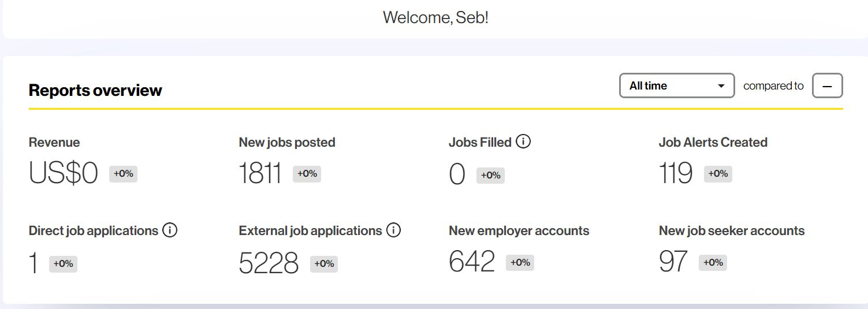
Task: Click the New employer accounts +0% badge
Action: click(520, 262)
